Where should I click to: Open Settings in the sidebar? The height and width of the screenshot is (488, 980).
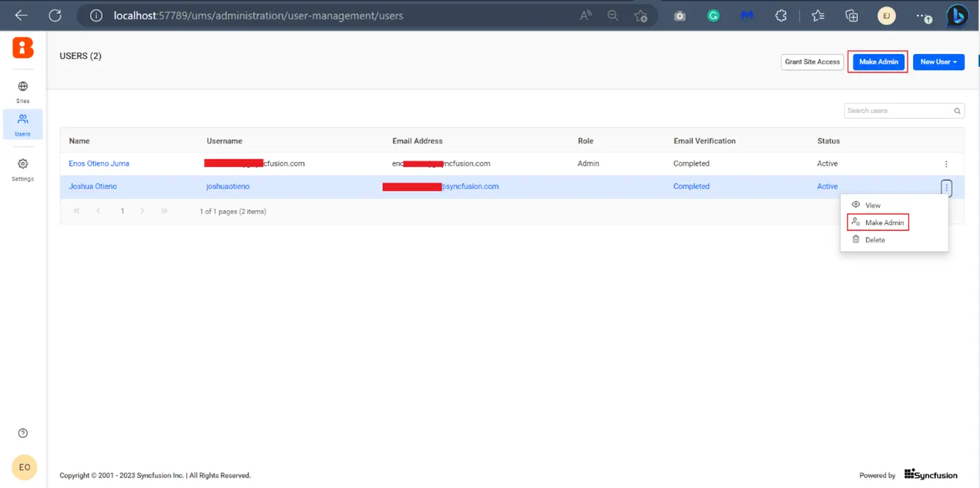pyautogui.click(x=23, y=170)
